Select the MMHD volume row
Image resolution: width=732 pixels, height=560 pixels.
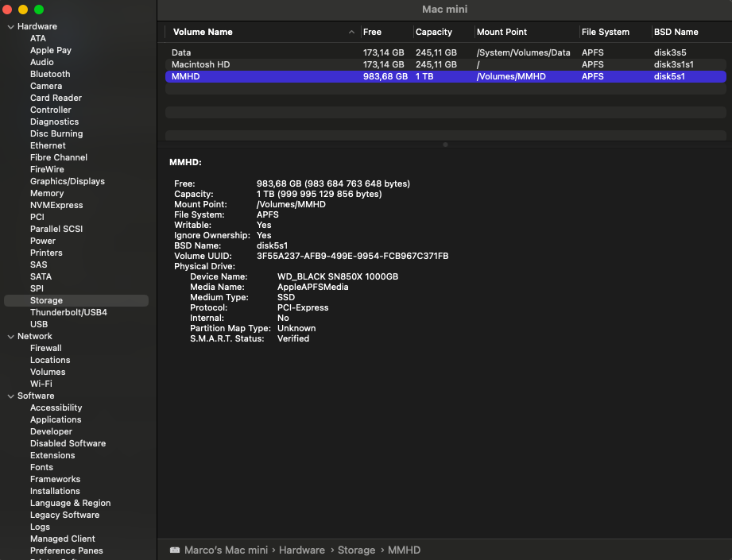[446, 76]
